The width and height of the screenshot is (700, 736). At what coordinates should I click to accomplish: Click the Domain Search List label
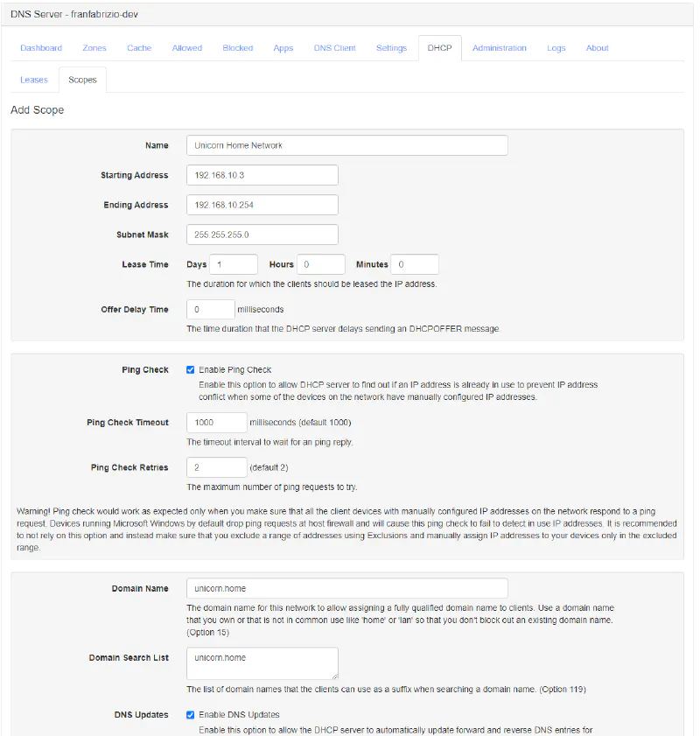pyautogui.click(x=129, y=657)
